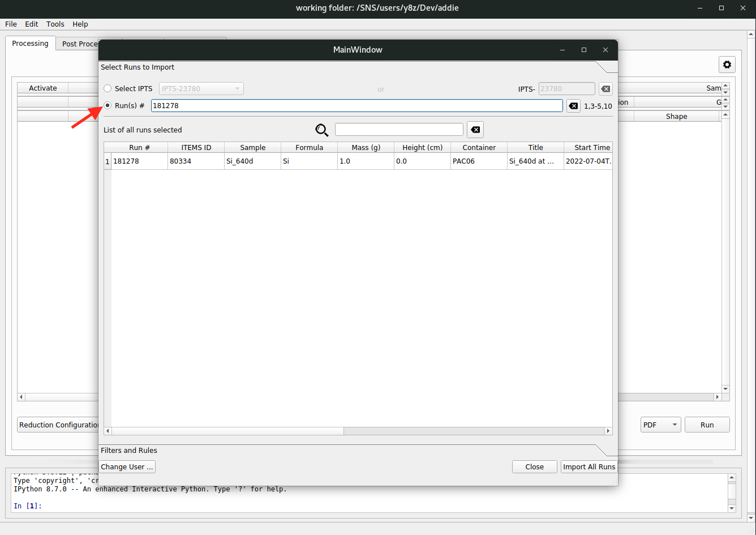The width and height of the screenshot is (756, 535).
Task: Clear the search box with backspace icon
Action: click(x=475, y=130)
